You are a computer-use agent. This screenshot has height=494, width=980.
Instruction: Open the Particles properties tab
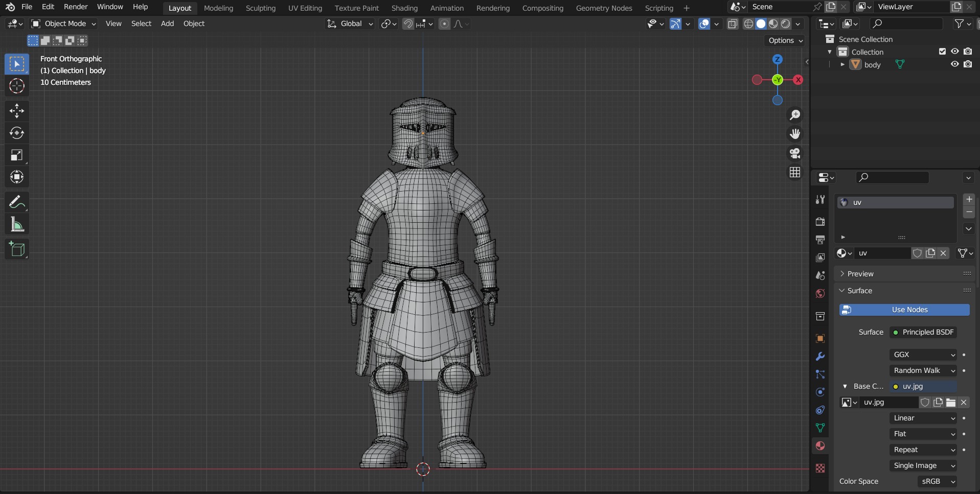coord(820,374)
